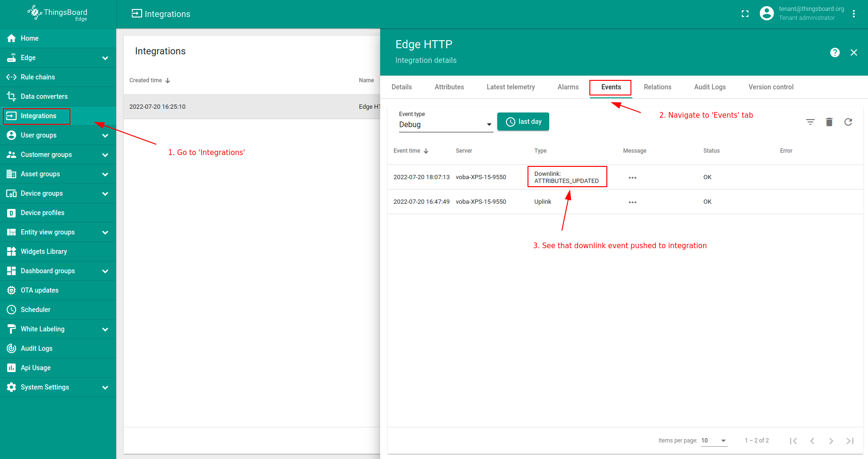This screenshot has height=459, width=868.
Task: Click the OTA updates icon
Action: [11, 290]
